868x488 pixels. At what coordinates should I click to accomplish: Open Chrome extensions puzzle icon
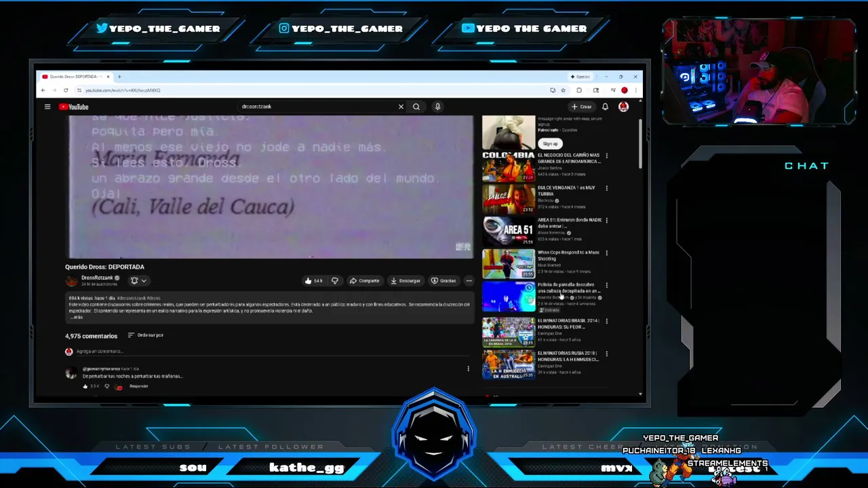(x=579, y=90)
